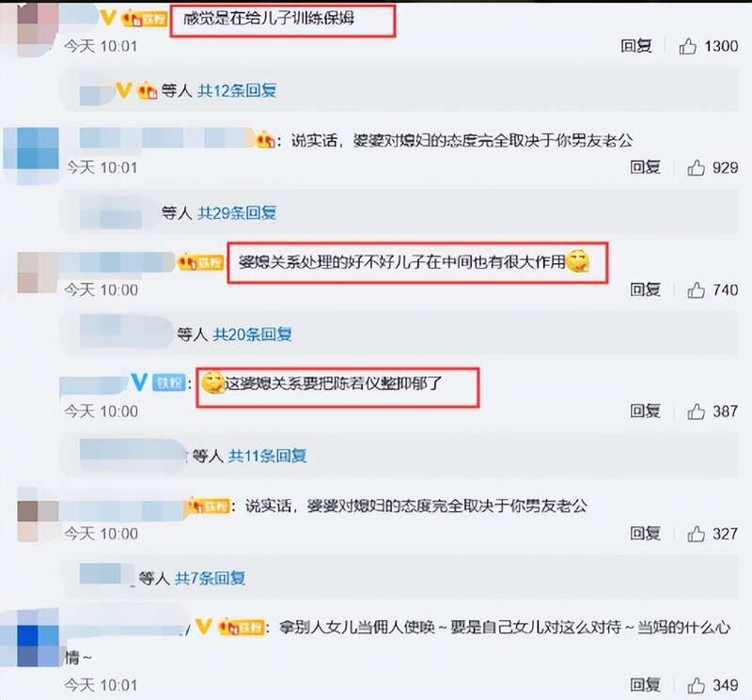
Task: Like the comment with 740 likes
Action: (x=696, y=290)
